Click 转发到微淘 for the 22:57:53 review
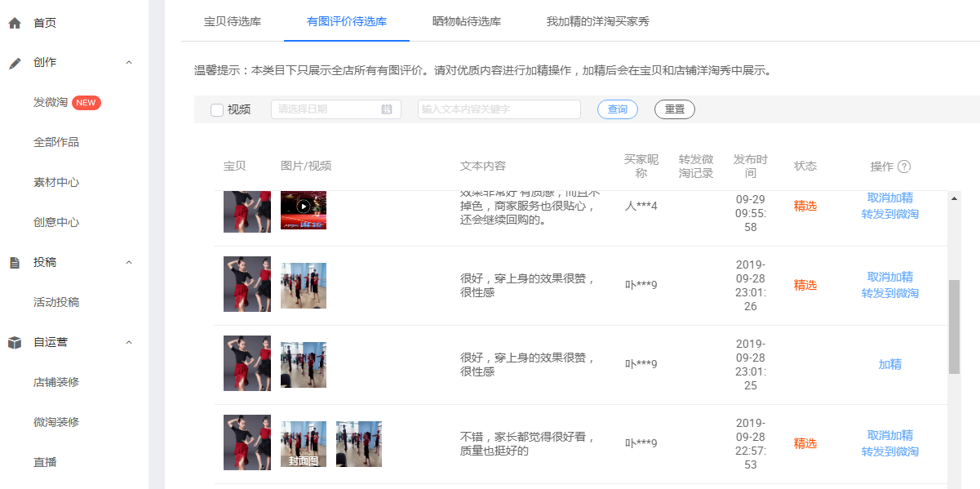 pyautogui.click(x=890, y=451)
